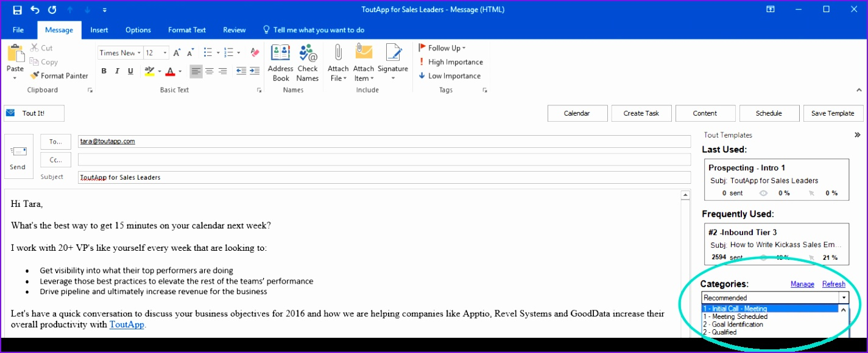Screen dimensions: 868x353
Task: Open the numbering style dropdown arrow
Action: pyautogui.click(x=238, y=53)
